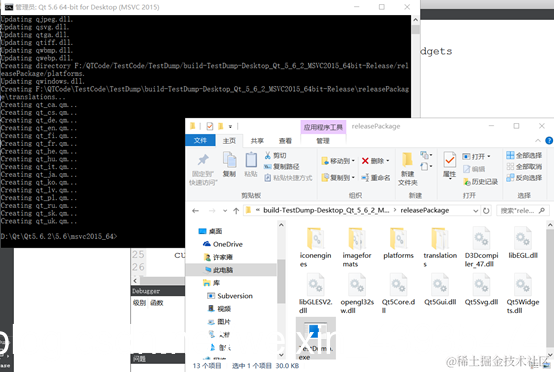Screen dimensions: 554x372
Task: Open the Copy to (复制到) dropdown
Action: 353,178
